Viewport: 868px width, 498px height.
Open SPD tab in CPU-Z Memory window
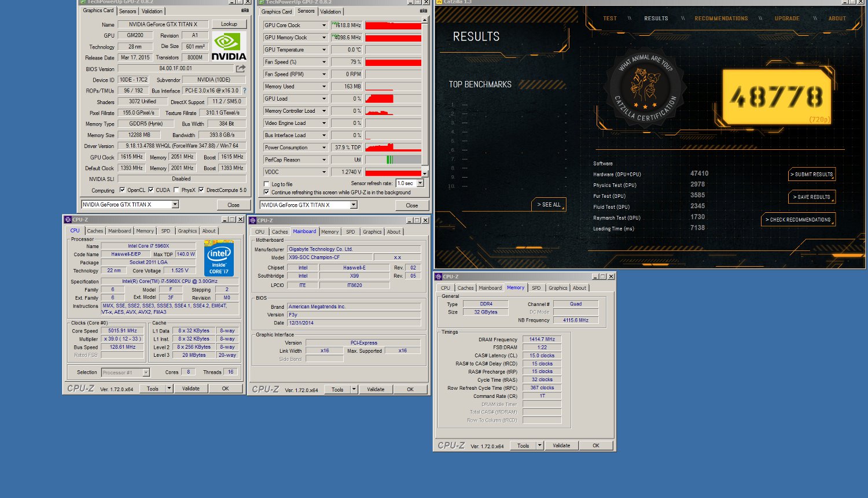pyautogui.click(x=536, y=288)
